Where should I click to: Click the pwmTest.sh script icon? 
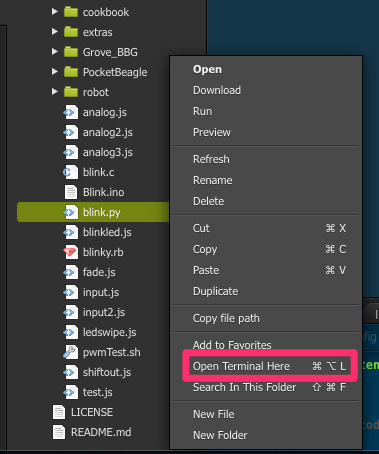coord(70,352)
